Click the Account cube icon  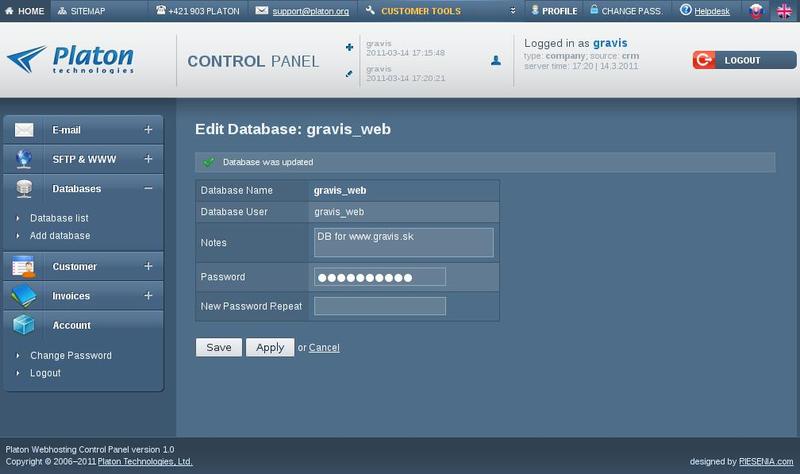pos(23,325)
